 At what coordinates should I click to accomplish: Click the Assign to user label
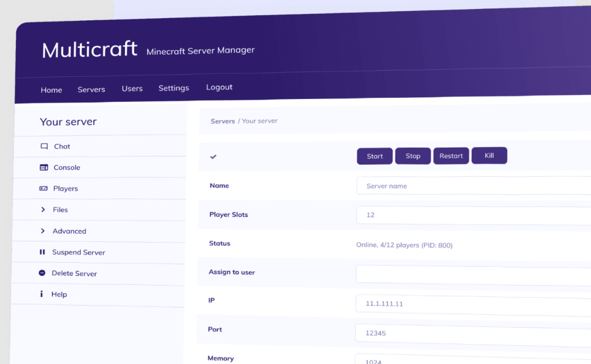point(231,272)
